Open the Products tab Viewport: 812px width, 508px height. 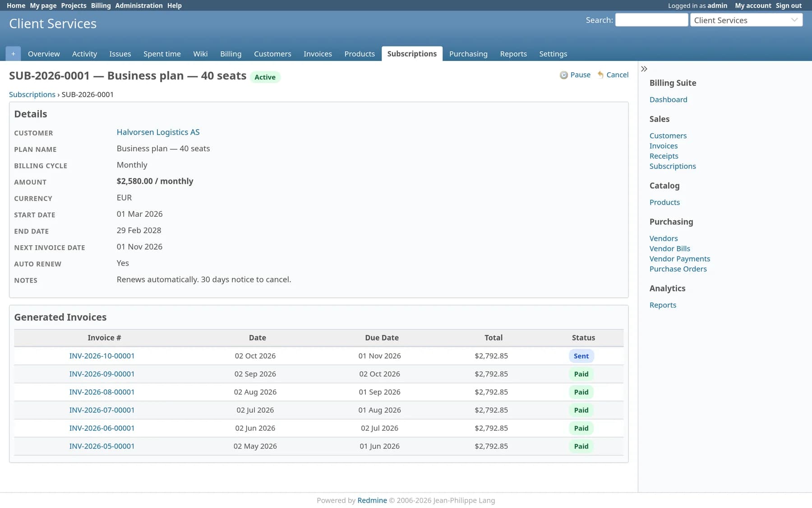pyautogui.click(x=360, y=54)
